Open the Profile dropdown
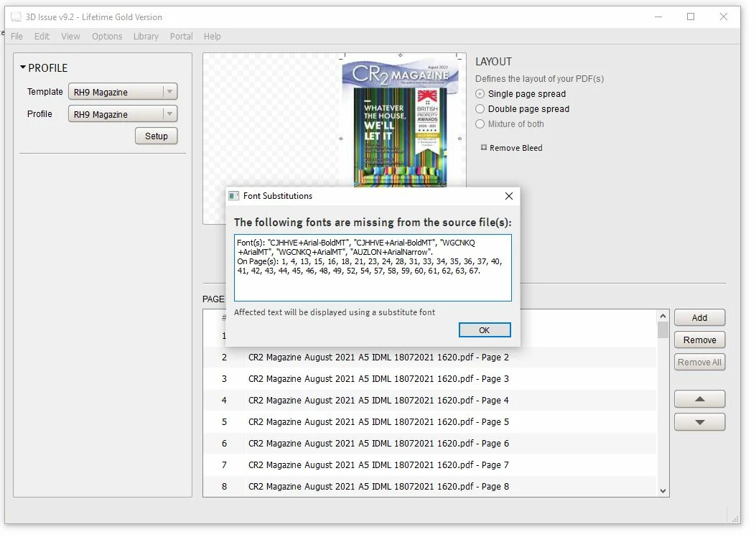 click(123, 114)
